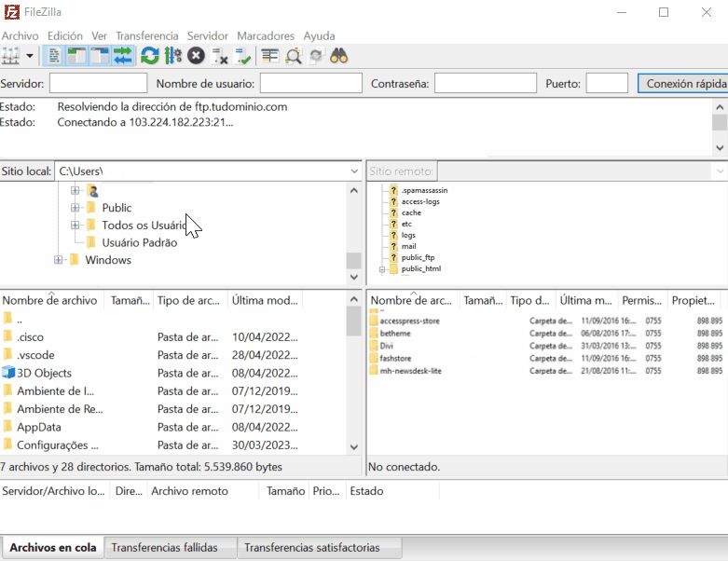Toggle directory comparison icon
This screenshot has height=561, width=728.
[294, 56]
